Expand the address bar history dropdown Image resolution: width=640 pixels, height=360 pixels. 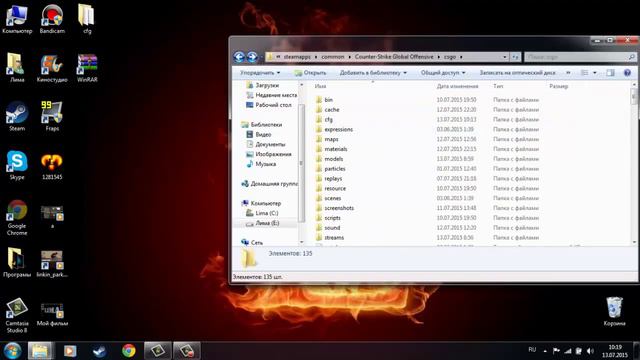coord(504,57)
